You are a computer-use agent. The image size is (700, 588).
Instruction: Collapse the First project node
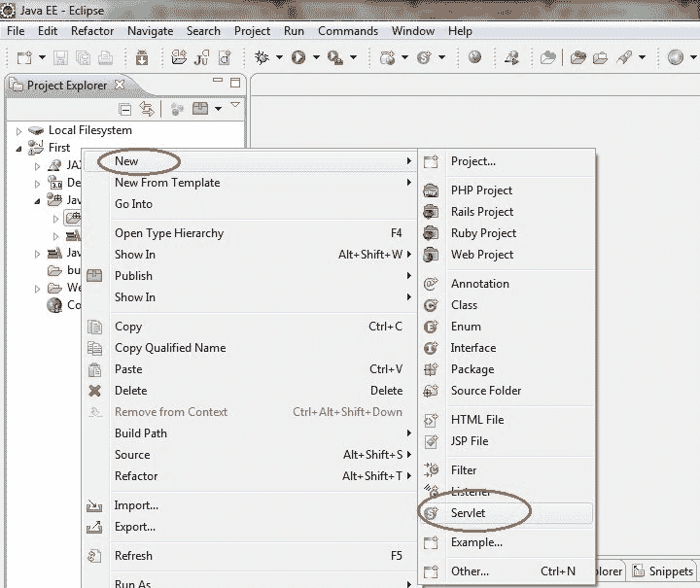[18, 149]
